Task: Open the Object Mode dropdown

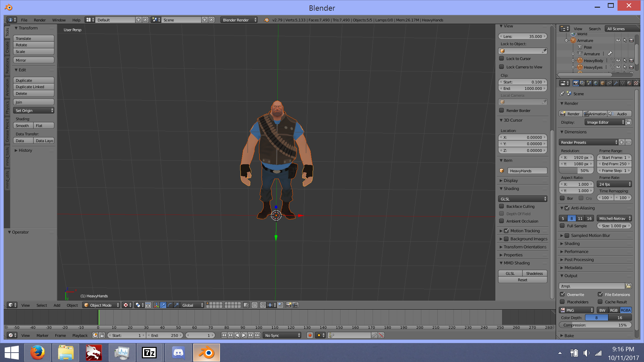Action: point(101,305)
